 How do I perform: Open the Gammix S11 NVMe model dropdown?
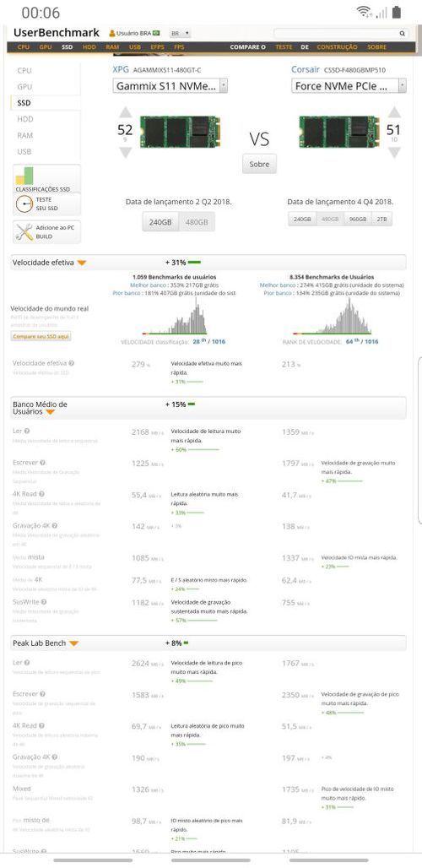coord(170,86)
